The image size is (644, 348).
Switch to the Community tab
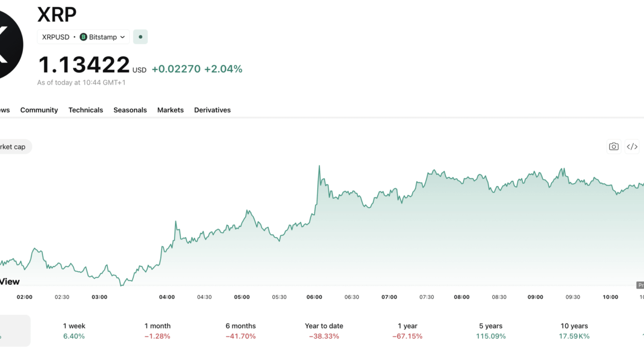pos(39,110)
